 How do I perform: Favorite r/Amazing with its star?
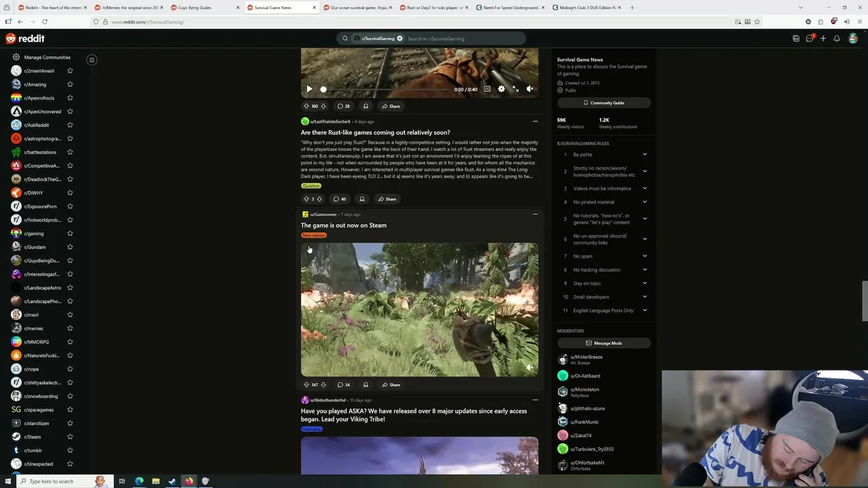pyautogui.click(x=70, y=84)
